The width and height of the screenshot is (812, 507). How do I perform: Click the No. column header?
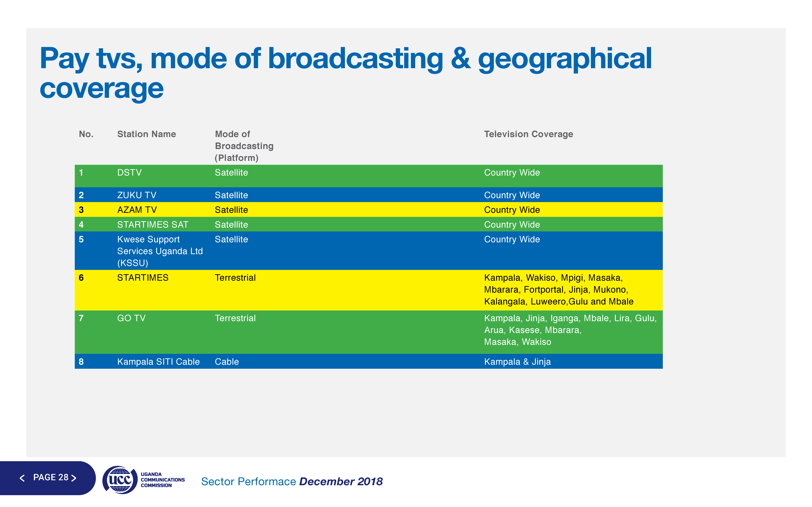click(x=86, y=134)
